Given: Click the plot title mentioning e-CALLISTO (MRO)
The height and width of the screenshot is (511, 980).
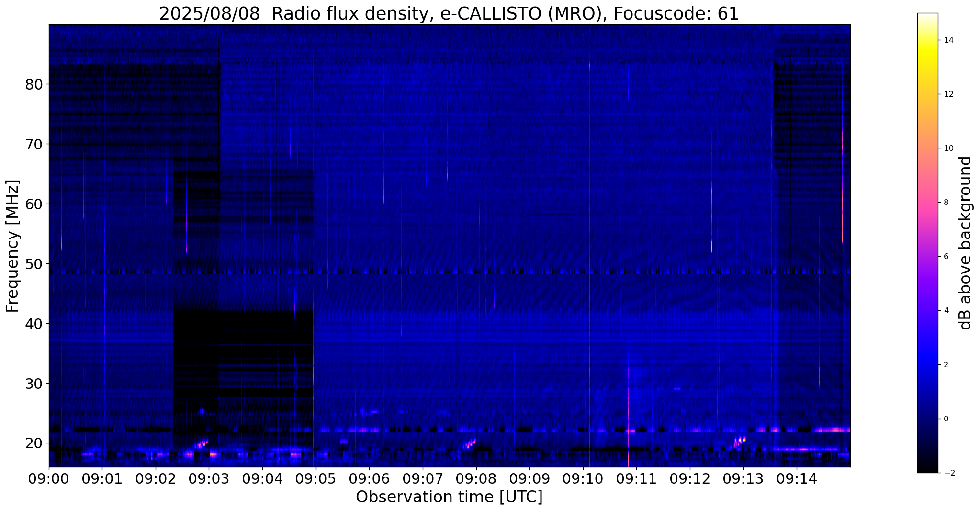Looking at the screenshot, I should pos(449,13).
